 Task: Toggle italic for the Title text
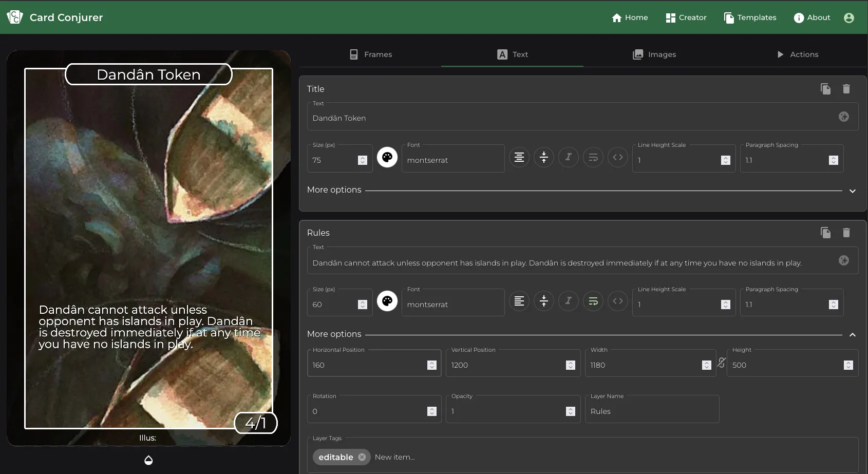(x=569, y=157)
